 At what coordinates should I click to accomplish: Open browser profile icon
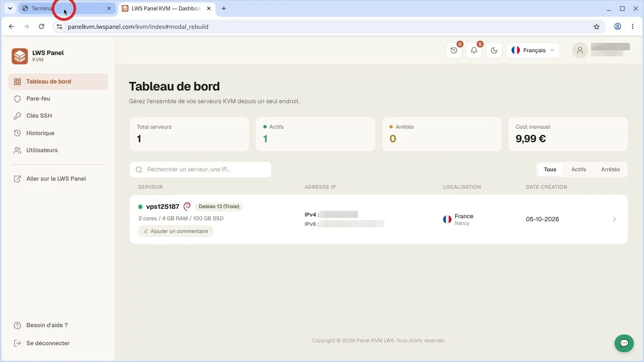pos(617,27)
